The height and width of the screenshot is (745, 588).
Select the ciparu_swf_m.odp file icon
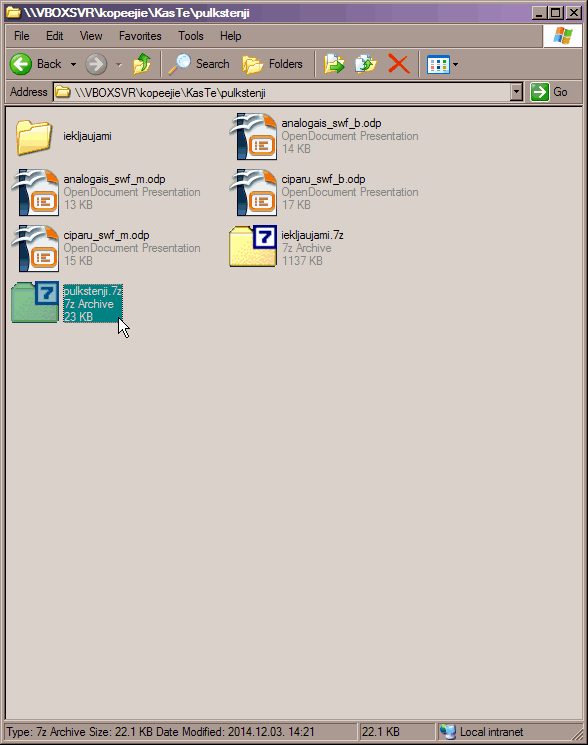tap(36, 248)
